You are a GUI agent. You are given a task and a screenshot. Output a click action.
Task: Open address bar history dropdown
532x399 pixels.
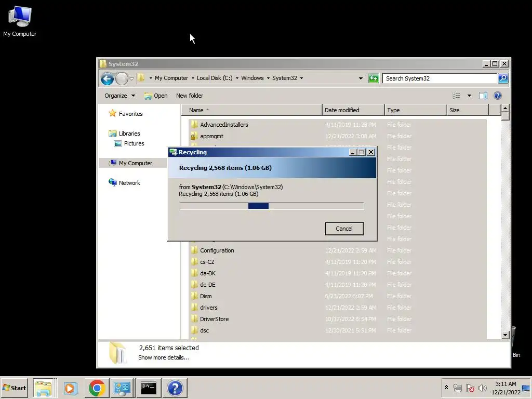click(x=361, y=78)
